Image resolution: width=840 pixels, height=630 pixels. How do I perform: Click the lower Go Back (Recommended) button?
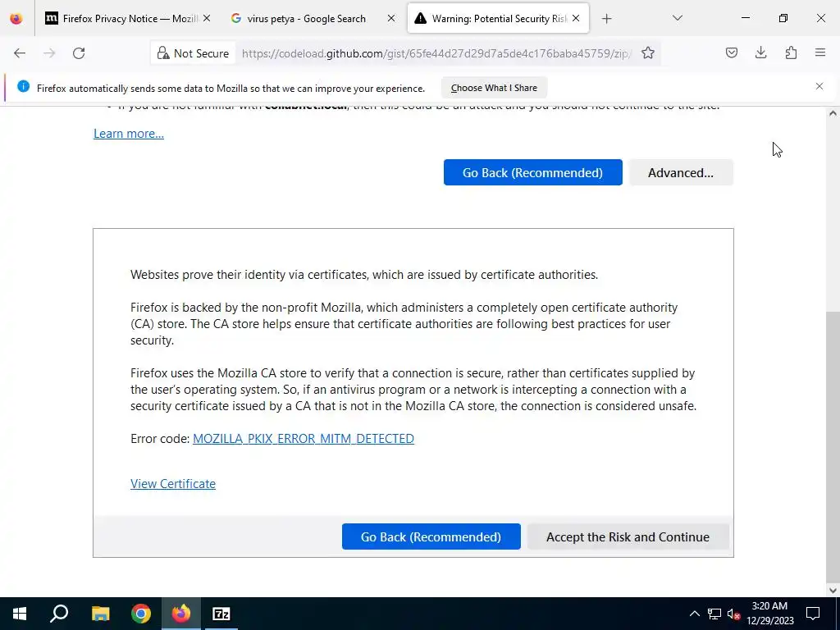pyautogui.click(x=431, y=536)
